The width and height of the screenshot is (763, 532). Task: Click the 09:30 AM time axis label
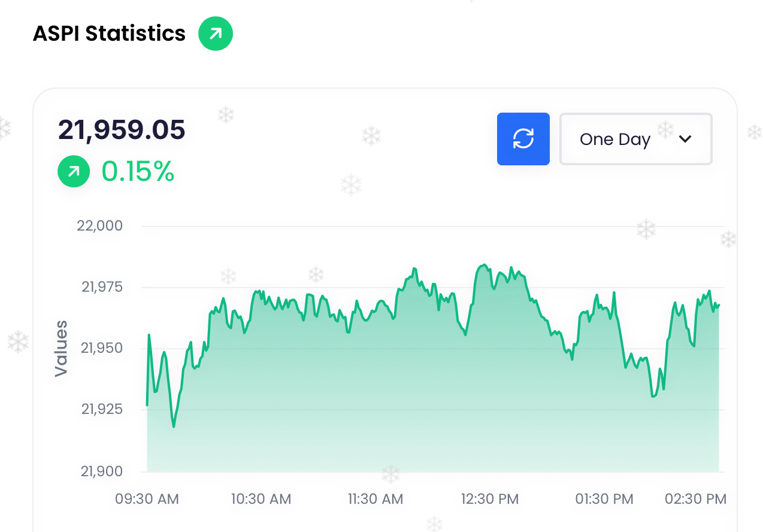coord(147,498)
